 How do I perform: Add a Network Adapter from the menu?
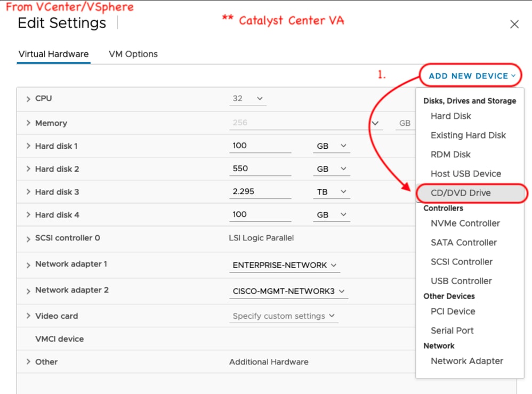pos(467,361)
